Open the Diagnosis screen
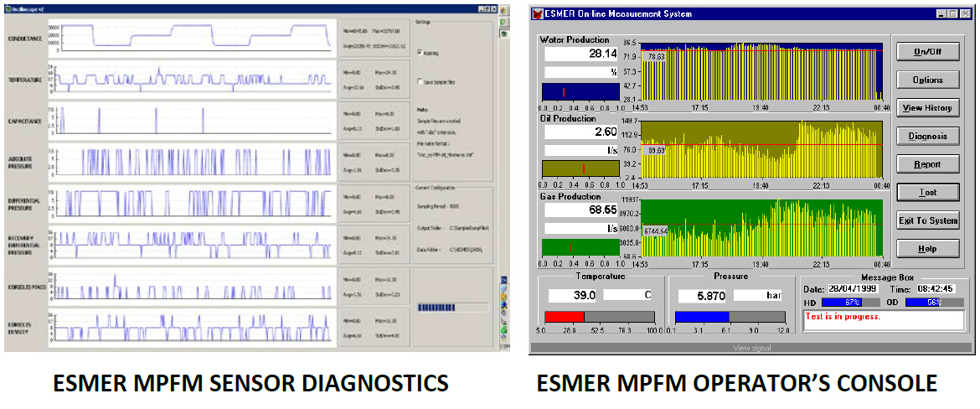This screenshot has height=409, width=980. (x=927, y=137)
